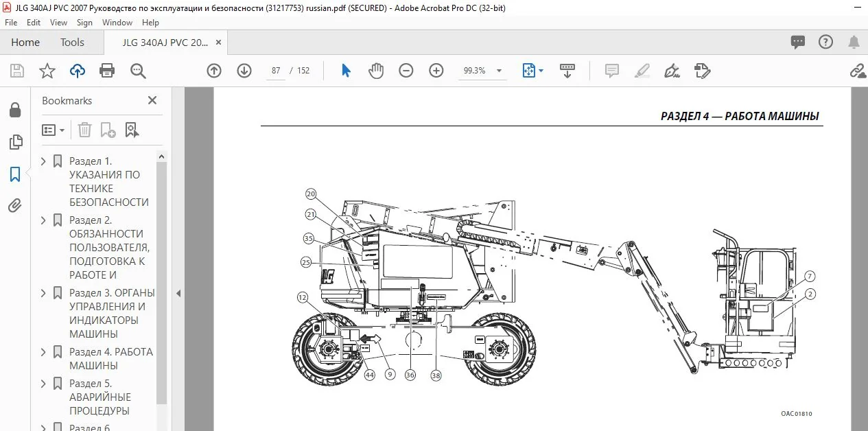Add a new bookmark icon

point(108,130)
